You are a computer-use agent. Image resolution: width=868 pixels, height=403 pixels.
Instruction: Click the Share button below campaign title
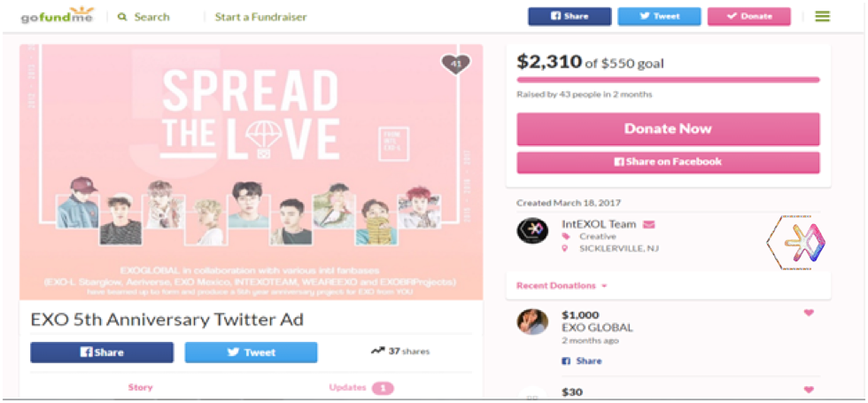[102, 353]
